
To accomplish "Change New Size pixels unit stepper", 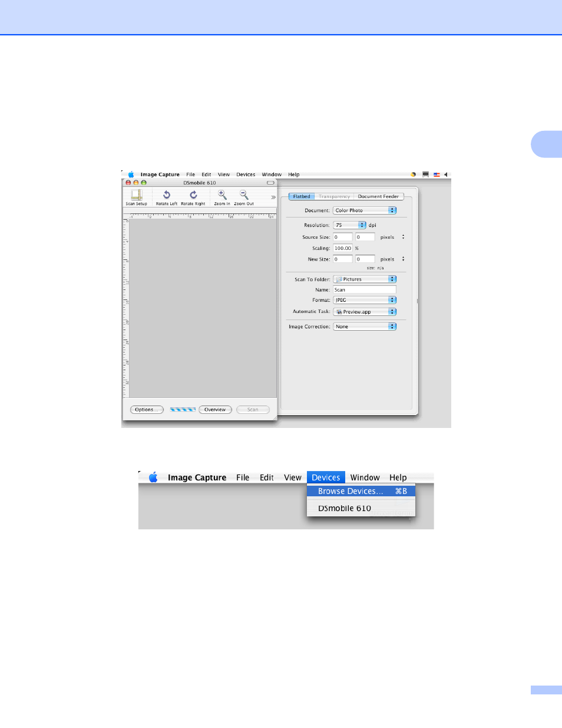I will click(x=403, y=259).
